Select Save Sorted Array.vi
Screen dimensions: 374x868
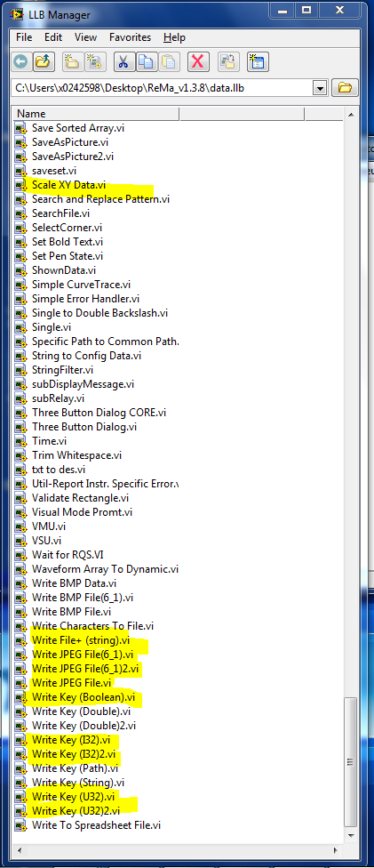78,128
